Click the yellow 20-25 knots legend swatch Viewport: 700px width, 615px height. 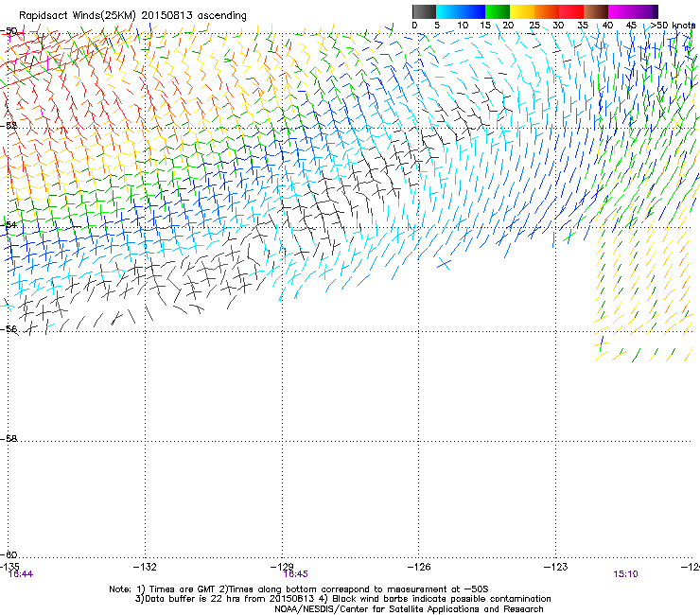pyautogui.click(x=522, y=11)
